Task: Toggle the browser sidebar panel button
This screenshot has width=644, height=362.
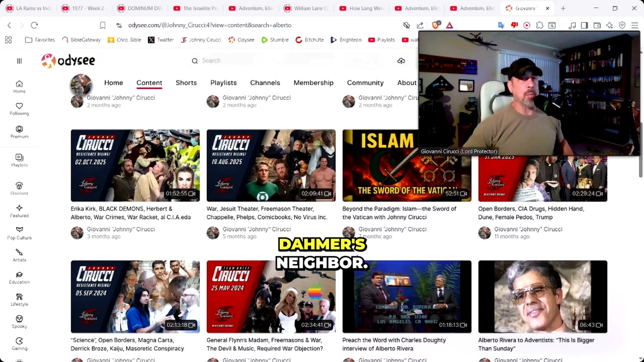Action: point(584,25)
